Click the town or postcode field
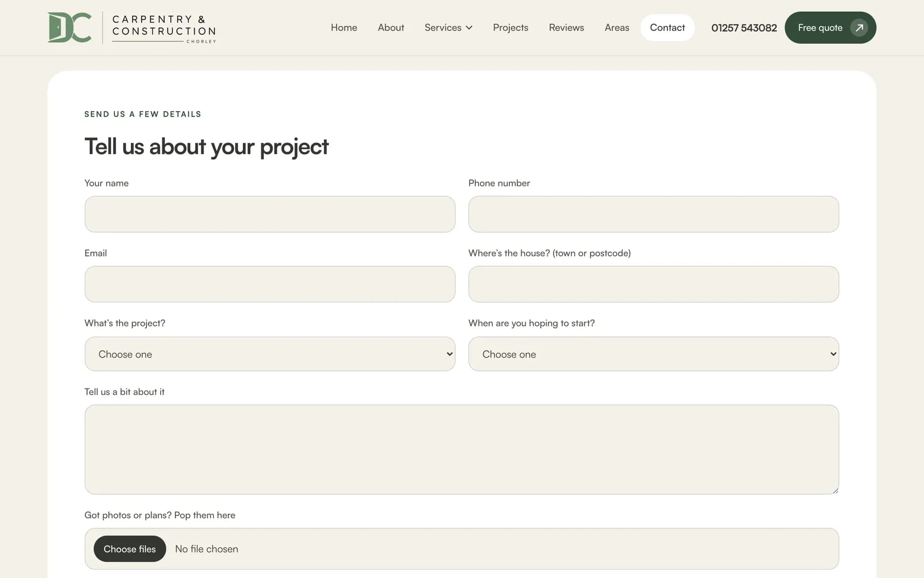The width and height of the screenshot is (924, 578). click(653, 284)
